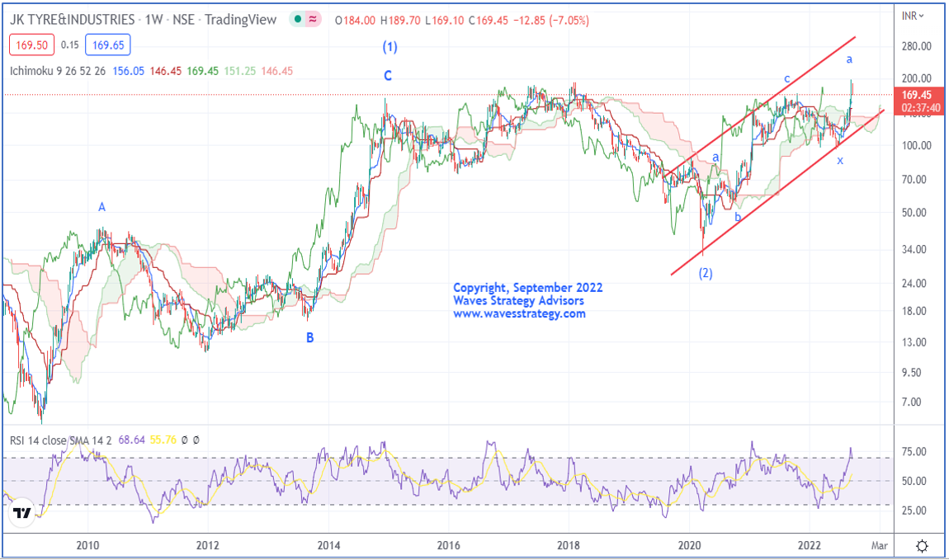The width and height of the screenshot is (949, 560).
Task: Click the 280.00 price scale label
Action: pos(916,46)
